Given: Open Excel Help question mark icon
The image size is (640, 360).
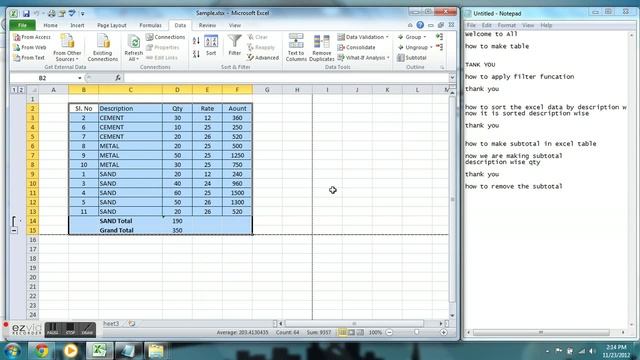Looking at the screenshot, I should 420,25.
